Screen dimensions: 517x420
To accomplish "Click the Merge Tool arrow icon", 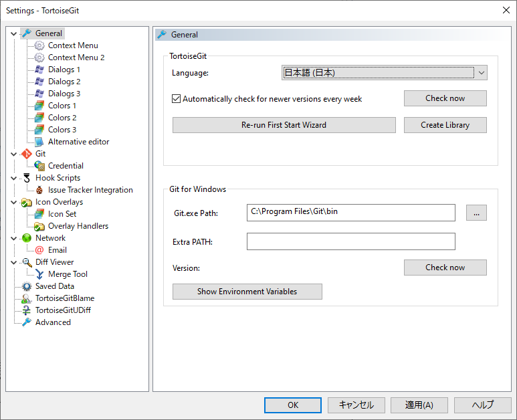I will coord(39,274).
